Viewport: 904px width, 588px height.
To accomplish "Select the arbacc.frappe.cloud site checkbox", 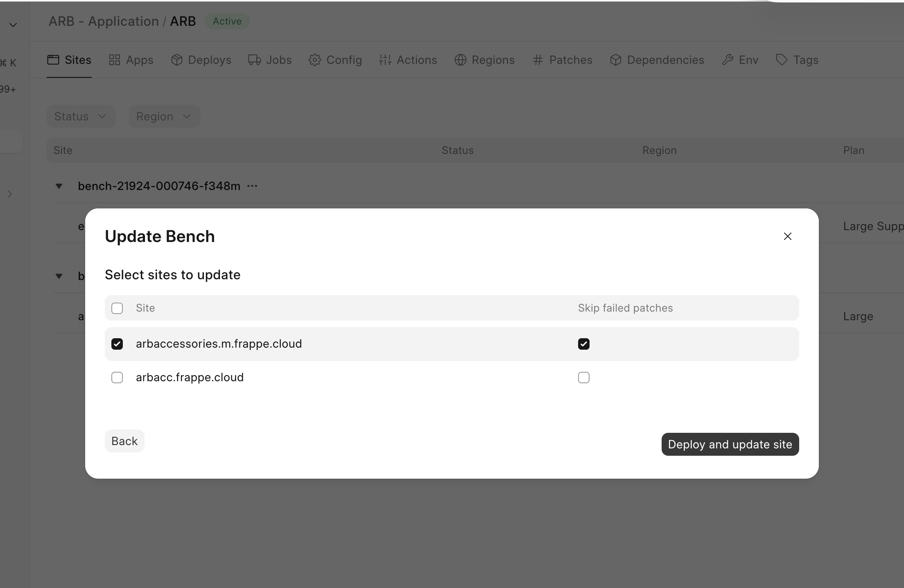I will (x=117, y=377).
